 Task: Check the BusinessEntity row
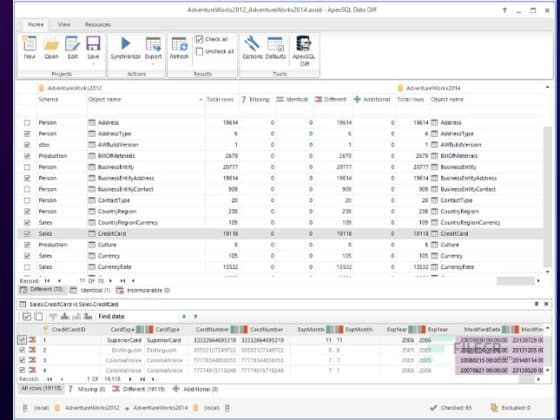click(27, 167)
